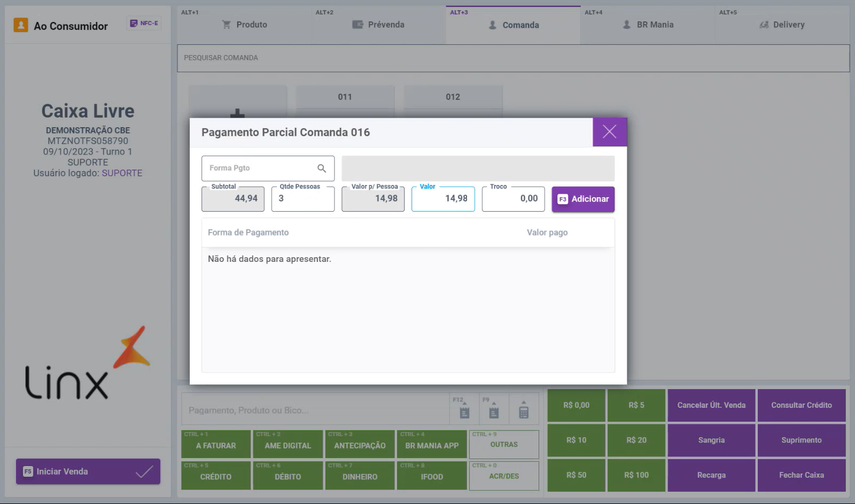Screen dimensions: 855x504
Task: Click the OUTRAS button
Action: tap(504, 445)
